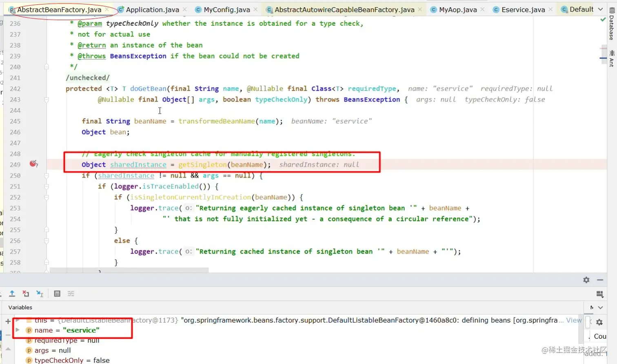Image resolution: width=617 pixels, height=364 pixels.
Task: Click the inspection status checkmark icon
Action: pos(603,20)
